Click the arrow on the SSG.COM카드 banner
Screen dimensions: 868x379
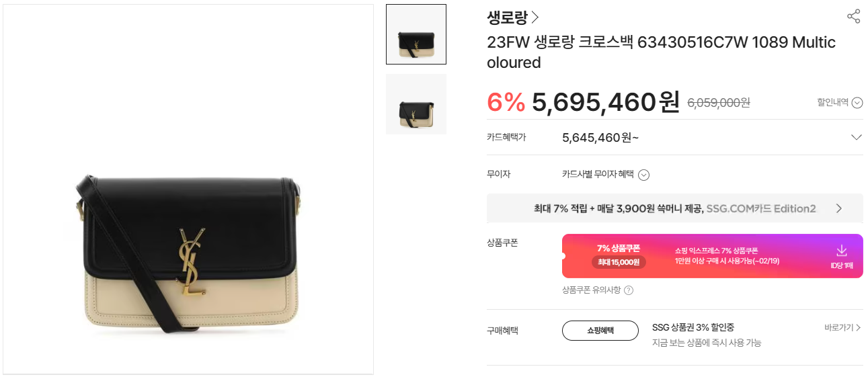(x=838, y=208)
